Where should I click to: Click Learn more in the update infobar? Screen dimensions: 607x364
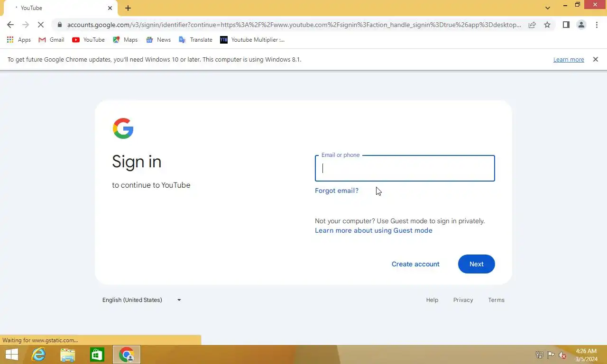pos(569,59)
